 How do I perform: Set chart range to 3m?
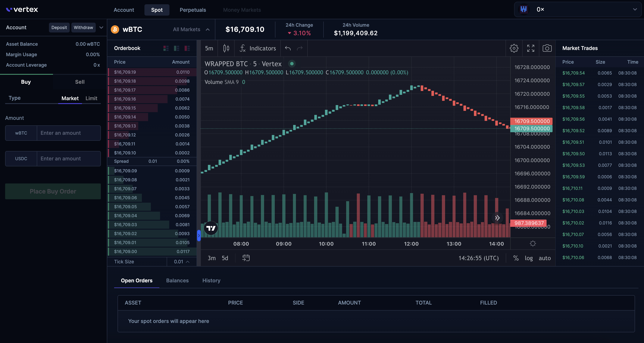pos(212,258)
